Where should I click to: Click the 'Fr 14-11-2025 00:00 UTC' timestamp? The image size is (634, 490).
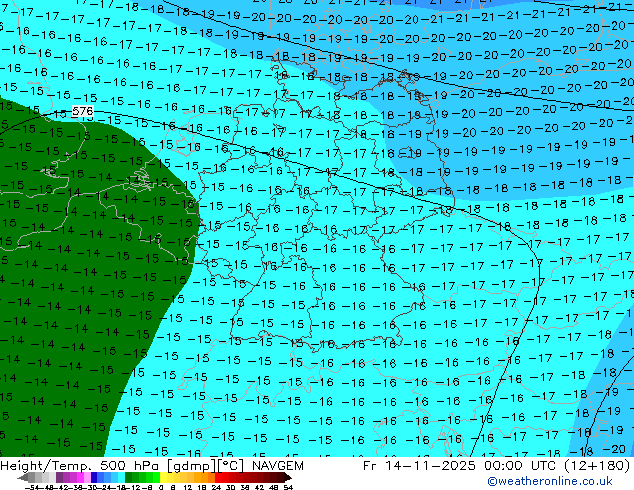tap(461, 466)
